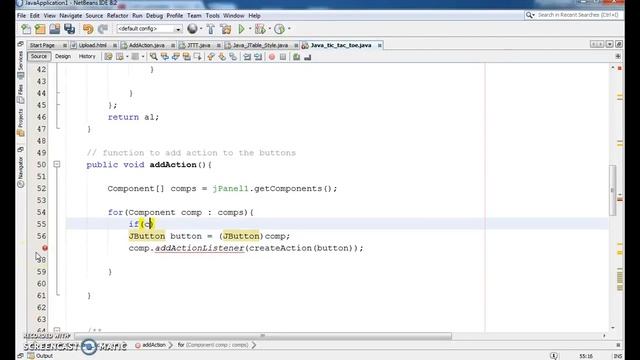This screenshot has width=640, height=360.
Task: Open the Navigate menu
Action: (71, 16)
